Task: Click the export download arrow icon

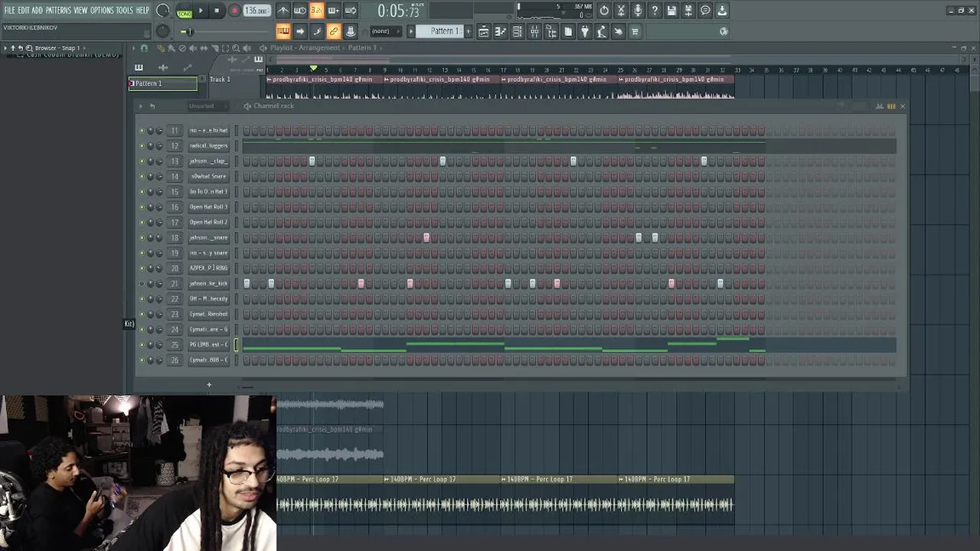Action: tap(722, 11)
